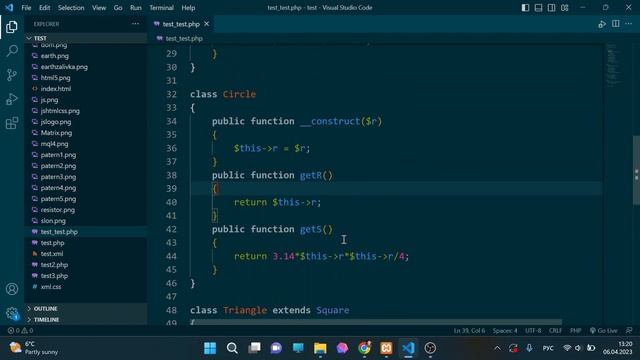Open the weather widget on taskbar
The image size is (640, 360).
(x=34, y=348)
